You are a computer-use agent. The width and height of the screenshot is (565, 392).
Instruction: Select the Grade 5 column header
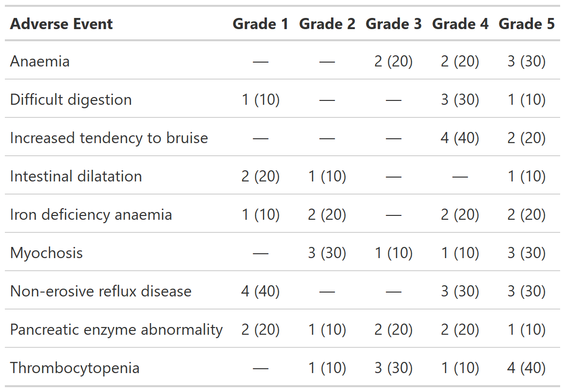coord(527,24)
